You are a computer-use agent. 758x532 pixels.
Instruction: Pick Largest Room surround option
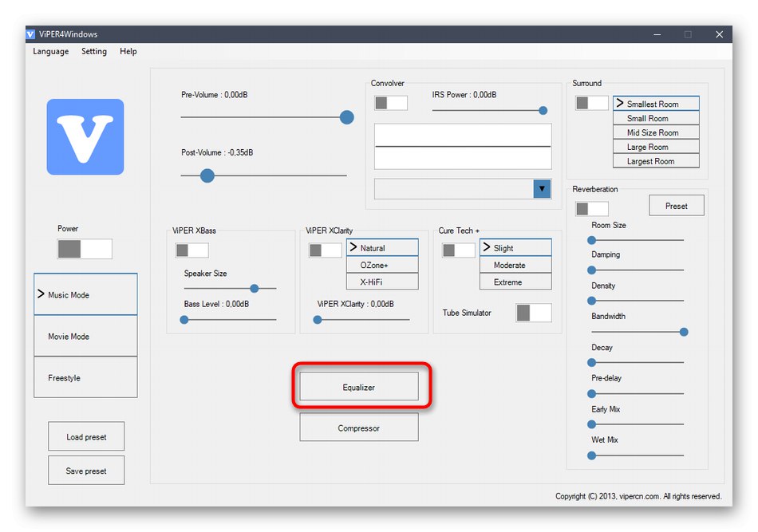(x=656, y=161)
